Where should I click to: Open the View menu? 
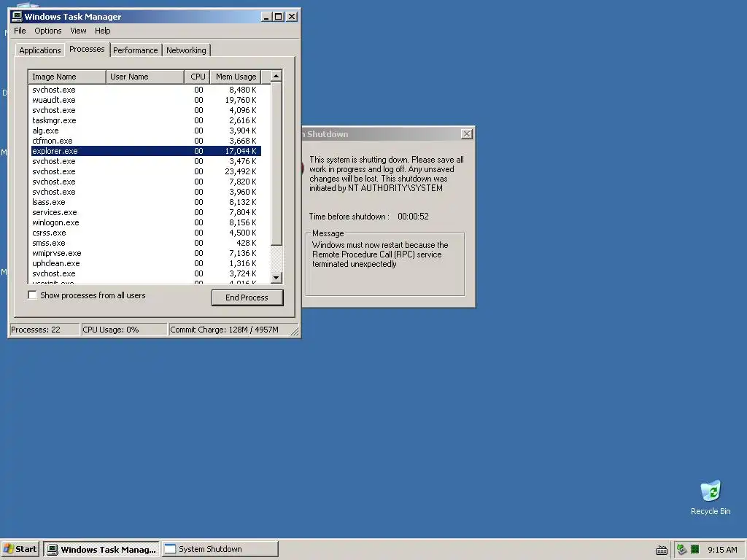78,31
